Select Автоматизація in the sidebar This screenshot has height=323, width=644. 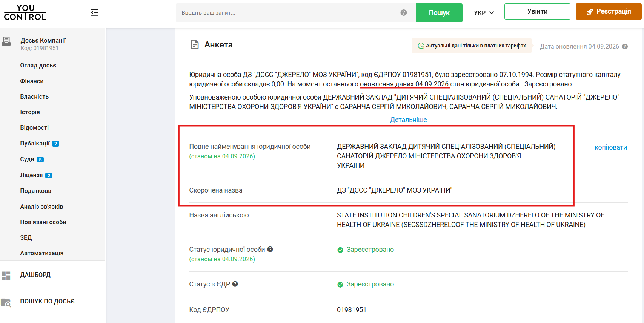click(x=41, y=253)
